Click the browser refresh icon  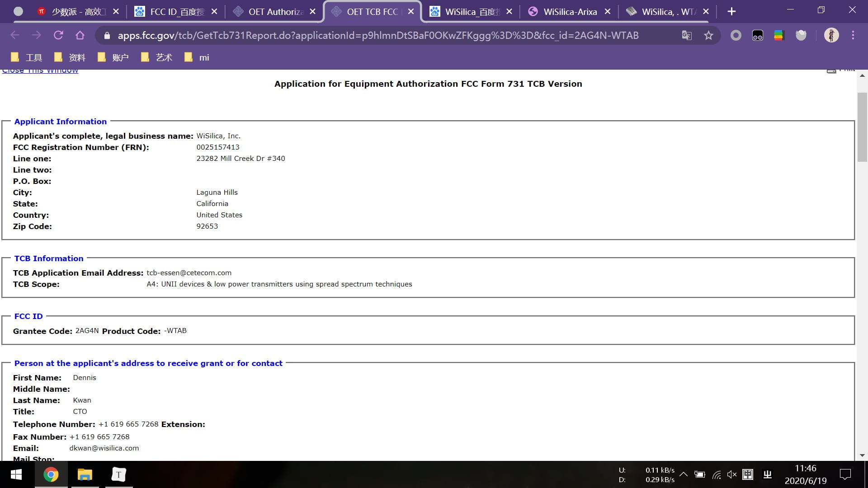(57, 36)
